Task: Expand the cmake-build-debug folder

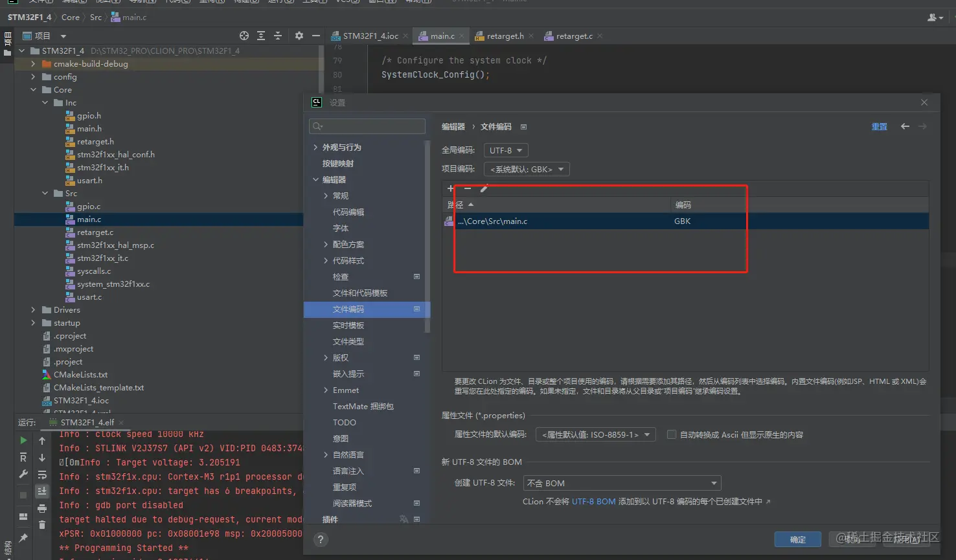Action: (33, 64)
